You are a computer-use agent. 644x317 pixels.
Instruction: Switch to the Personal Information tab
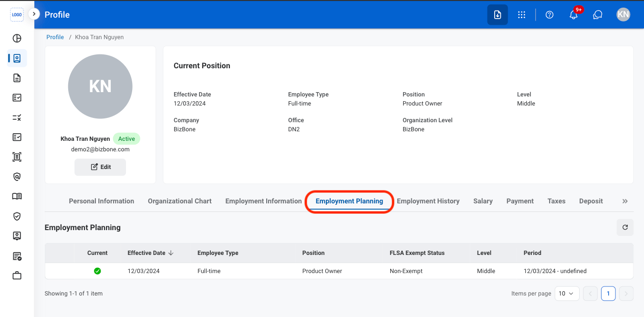point(102,201)
